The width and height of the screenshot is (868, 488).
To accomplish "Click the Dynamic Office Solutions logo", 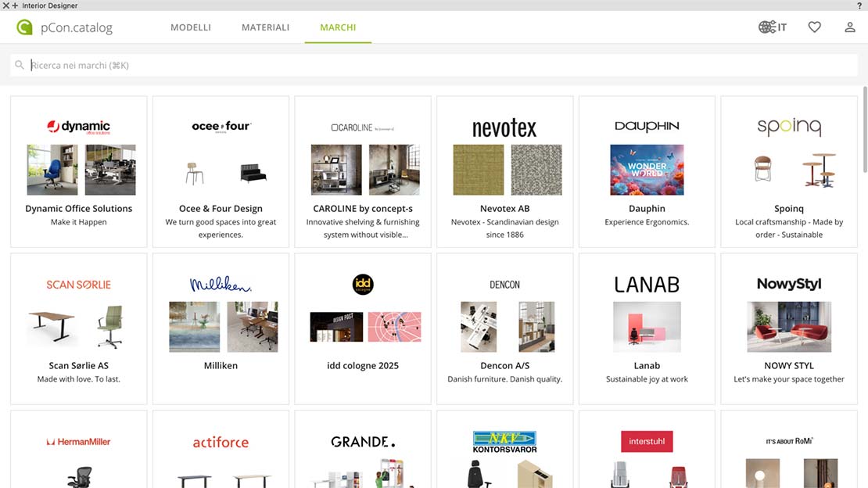I will 78,127.
